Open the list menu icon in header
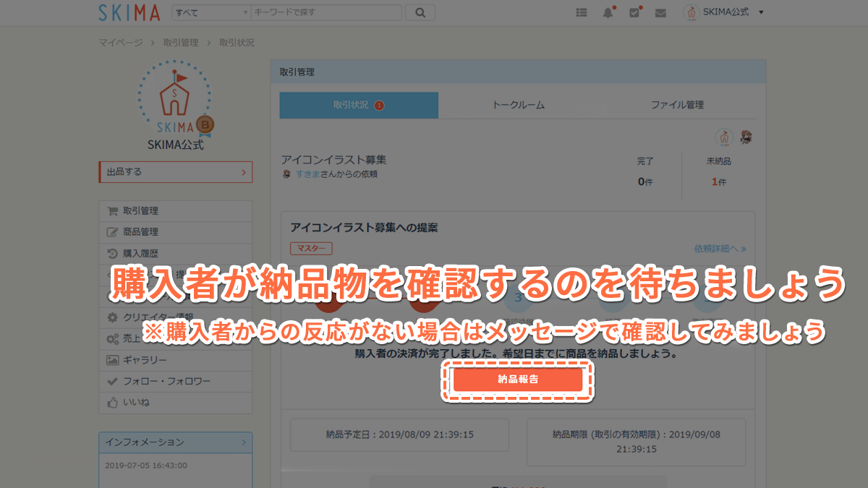Viewport: 868px width, 488px height. (581, 12)
